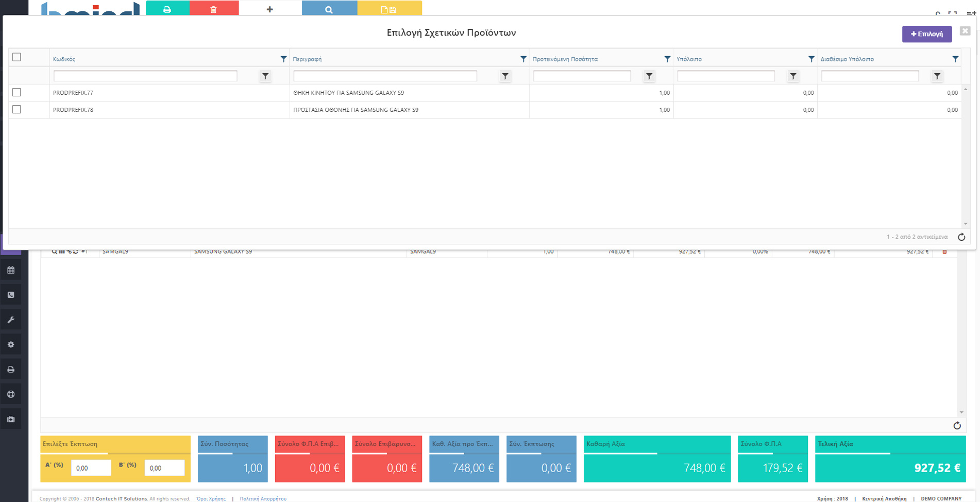Screen dimensions: 980x502
Task: Open the Όροι Χρήσης footer link
Action: pyautogui.click(x=211, y=498)
